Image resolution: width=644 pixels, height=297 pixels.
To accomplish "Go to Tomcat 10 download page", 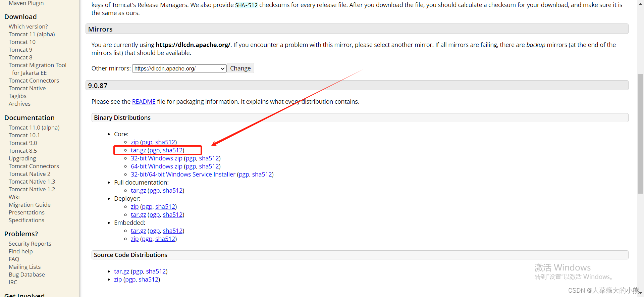I will click(22, 42).
